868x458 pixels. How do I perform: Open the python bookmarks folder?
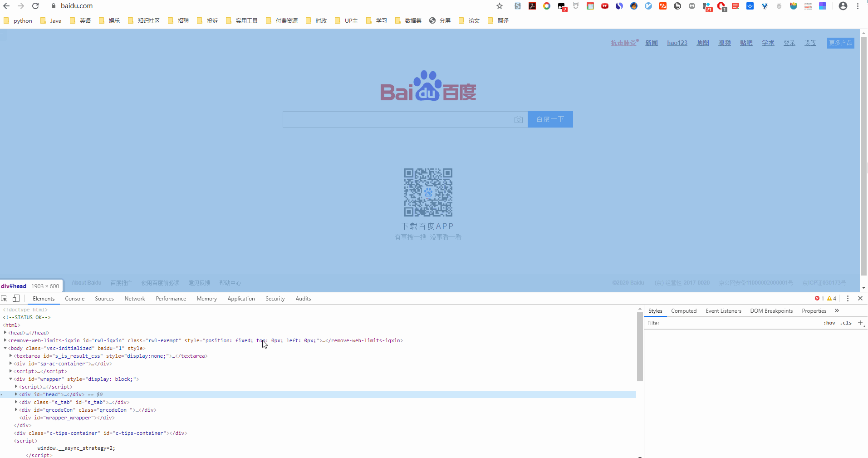pos(18,20)
